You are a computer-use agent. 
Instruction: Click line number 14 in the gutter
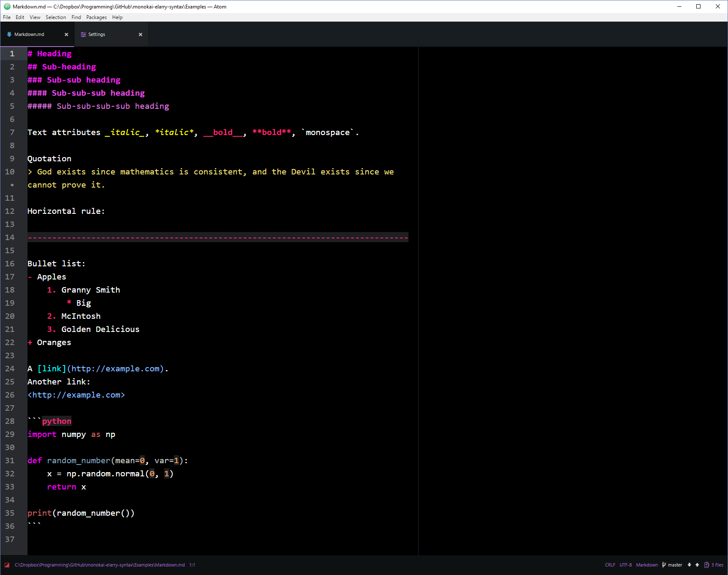click(x=10, y=237)
